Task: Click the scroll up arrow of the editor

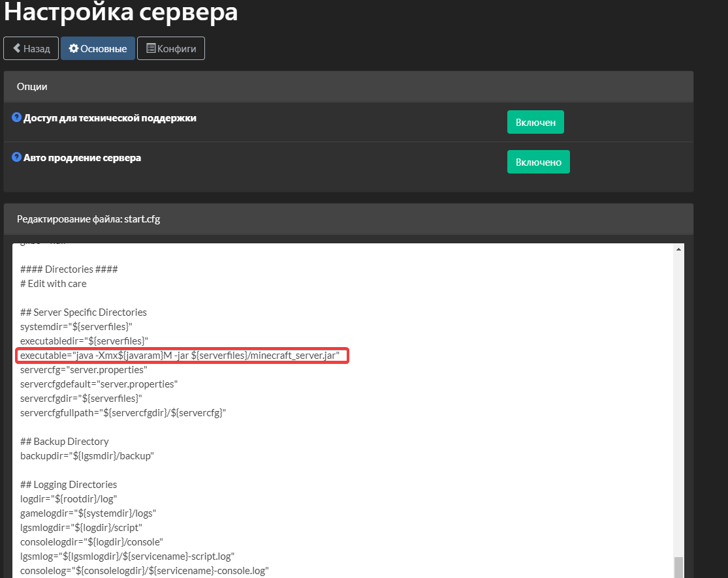Action: click(678, 249)
